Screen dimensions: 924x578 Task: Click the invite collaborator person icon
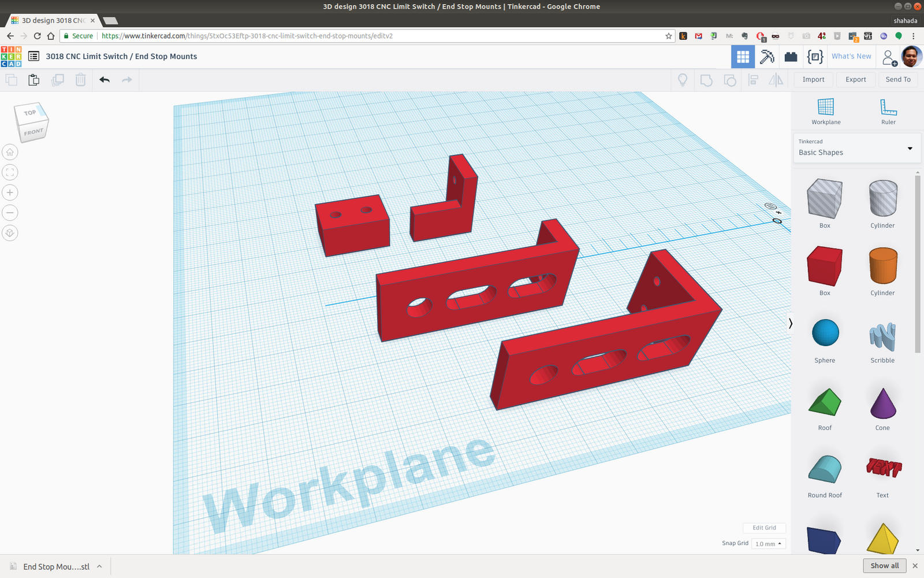click(x=889, y=57)
